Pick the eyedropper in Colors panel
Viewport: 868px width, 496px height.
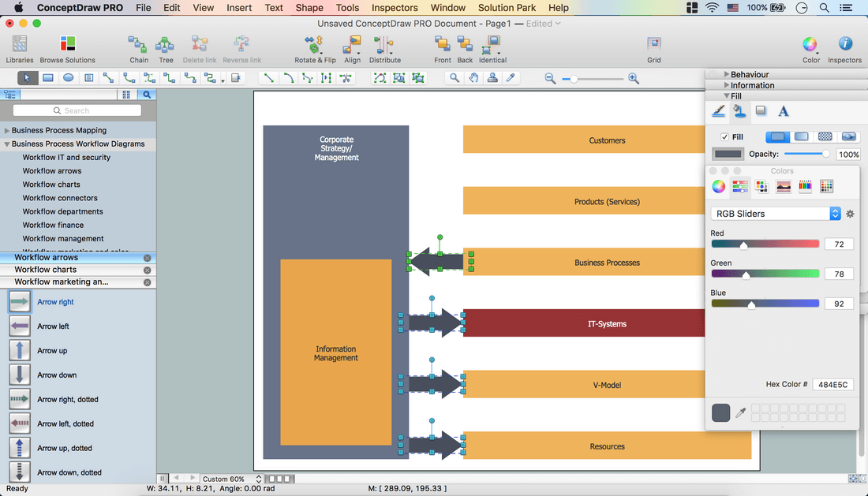(x=740, y=412)
